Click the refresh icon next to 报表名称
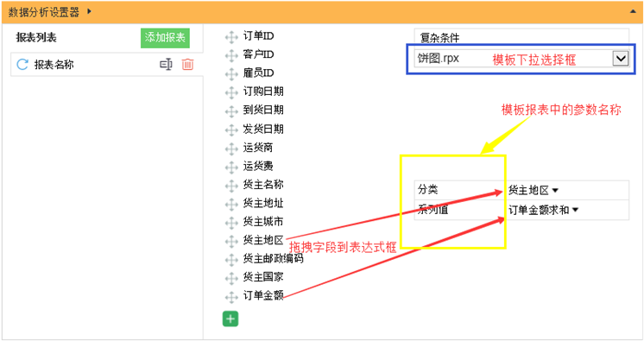The height and width of the screenshot is (341, 644). [22, 65]
